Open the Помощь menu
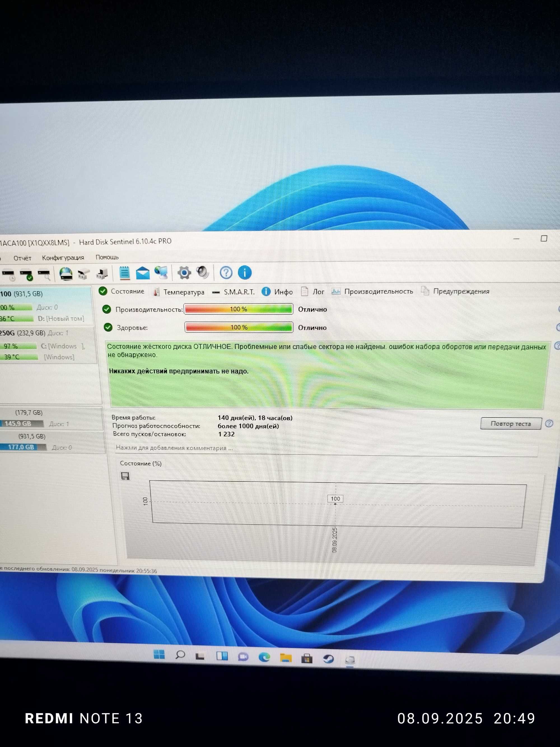This screenshot has height=747, width=560. pos(107,257)
